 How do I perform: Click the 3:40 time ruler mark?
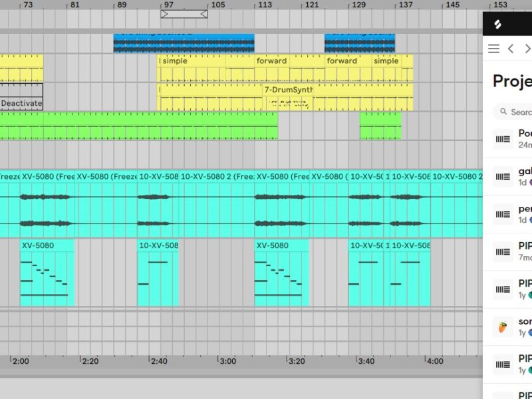click(x=365, y=361)
